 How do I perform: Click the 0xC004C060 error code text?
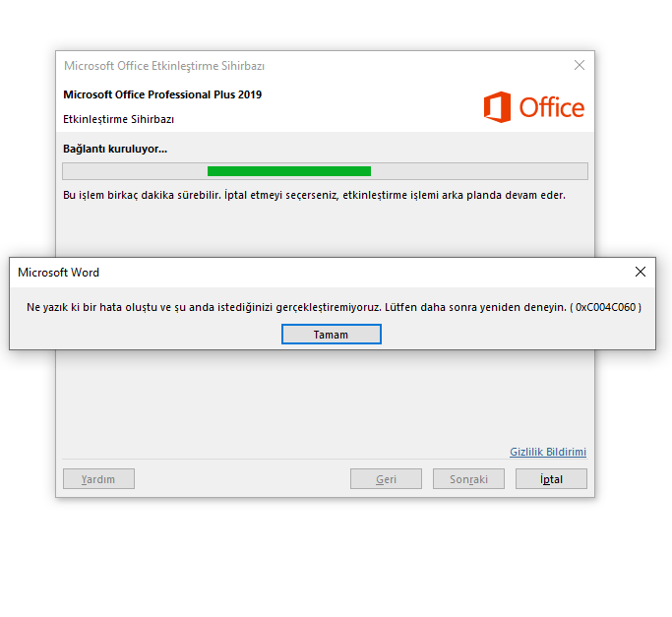click(605, 307)
